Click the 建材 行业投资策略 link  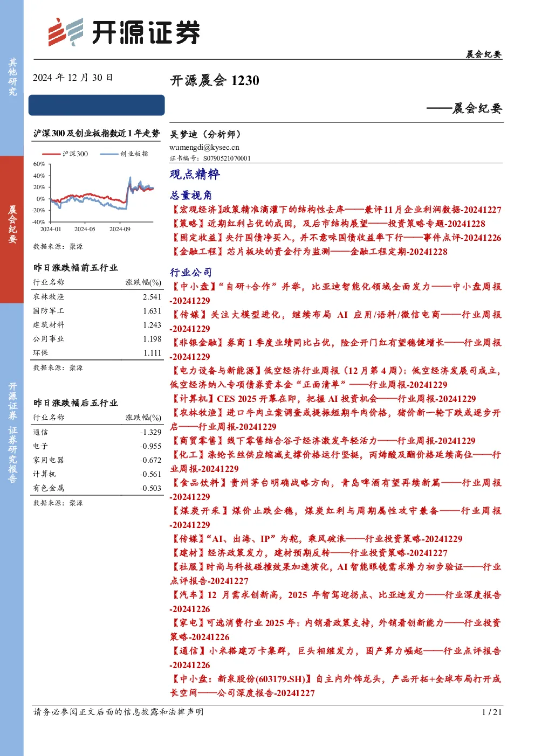click(x=309, y=553)
